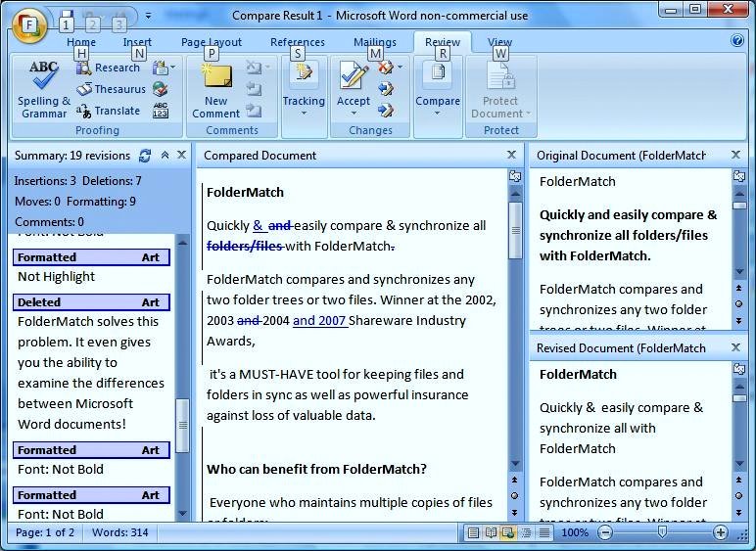This screenshot has width=756, height=551.
Task: Toggle ruler in the Original Document pane
Action: click(x=739, y=176)
